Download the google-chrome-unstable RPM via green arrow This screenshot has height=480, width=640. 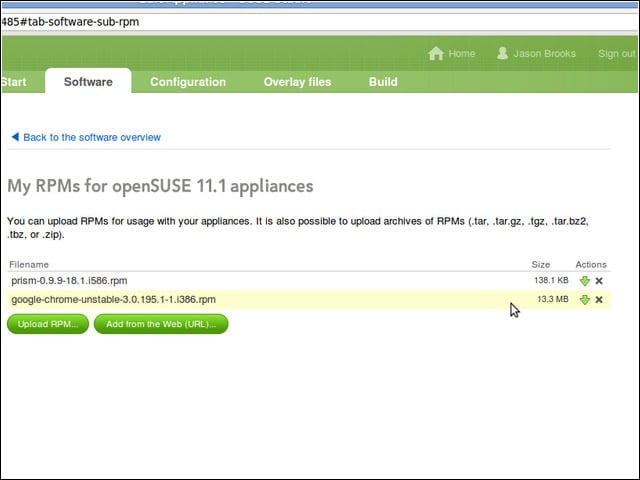click(x=584, y=300)
